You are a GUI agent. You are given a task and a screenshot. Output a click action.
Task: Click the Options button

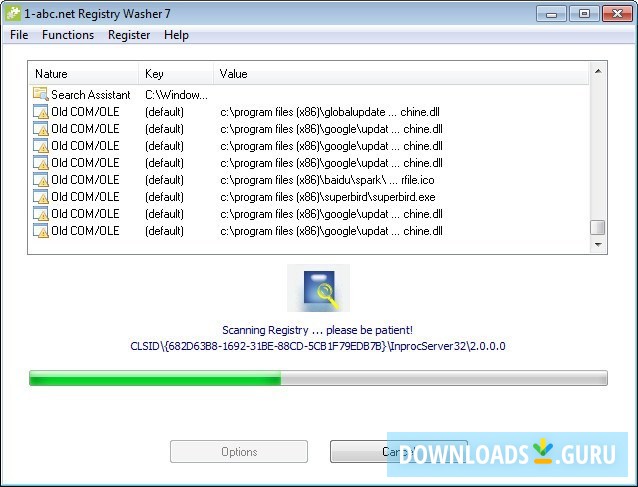coord(239,452)
